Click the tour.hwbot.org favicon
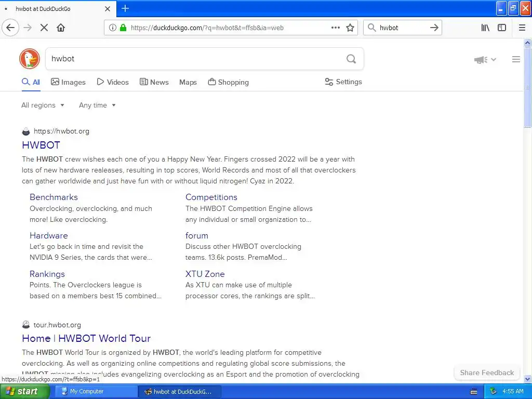The image size is (532, 399). tap(26, 325)
